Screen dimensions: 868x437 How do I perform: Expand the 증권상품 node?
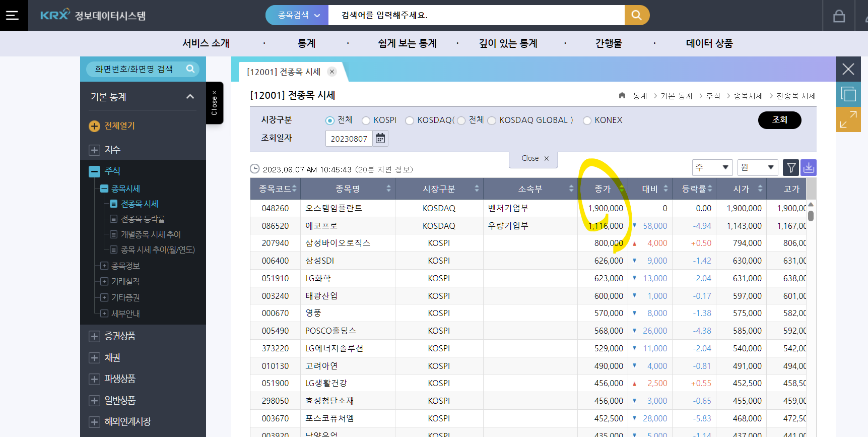(x=94, y=336)
